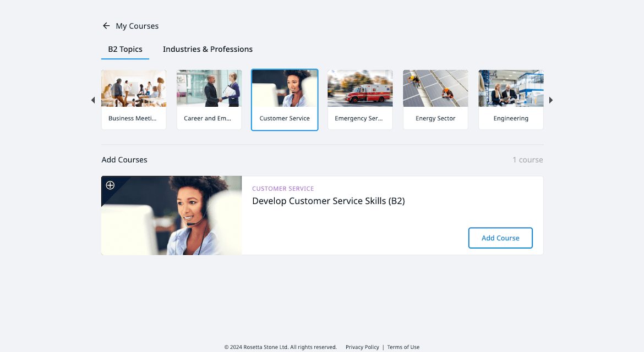Click the Develop Customer Service Skills title
Screen dimensions: 644x352
point(329,201)
